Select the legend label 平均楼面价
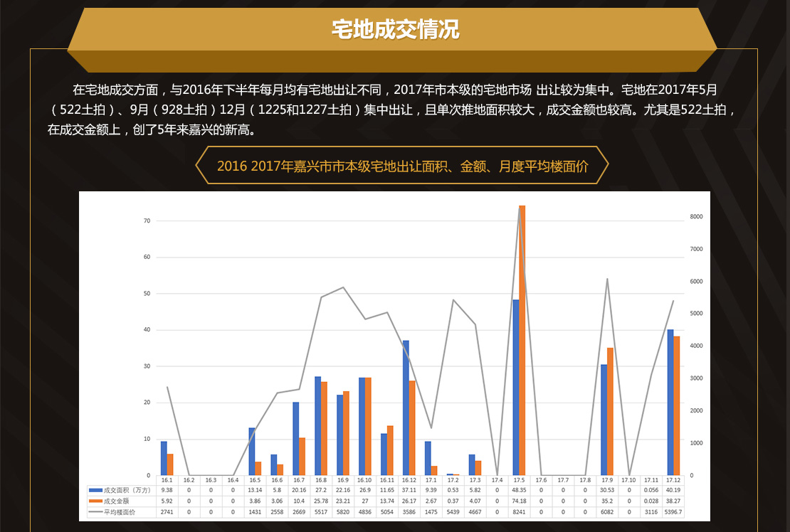 click(120, 512)
